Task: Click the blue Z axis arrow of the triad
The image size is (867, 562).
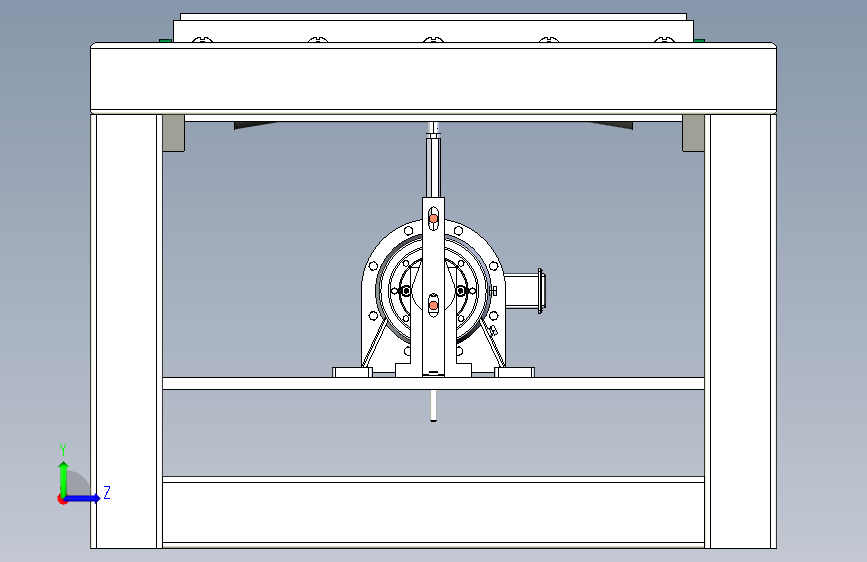Action: coord(83,498)
